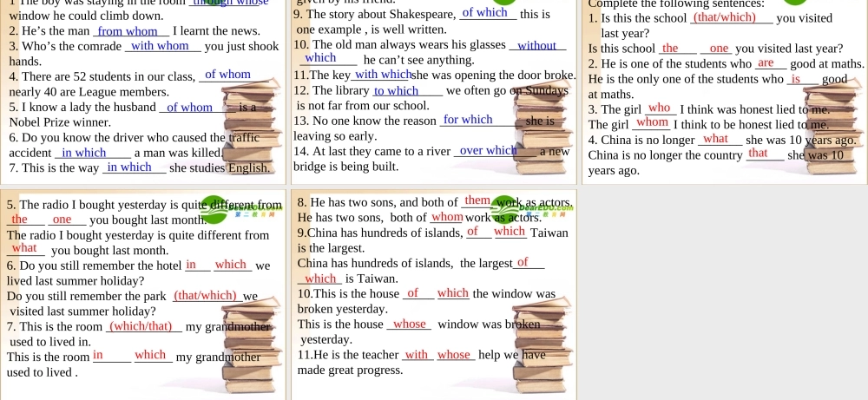Click the text 'bridge is being built.'
868x400 pixels.
pyautogui.click(x=345, y=167)
